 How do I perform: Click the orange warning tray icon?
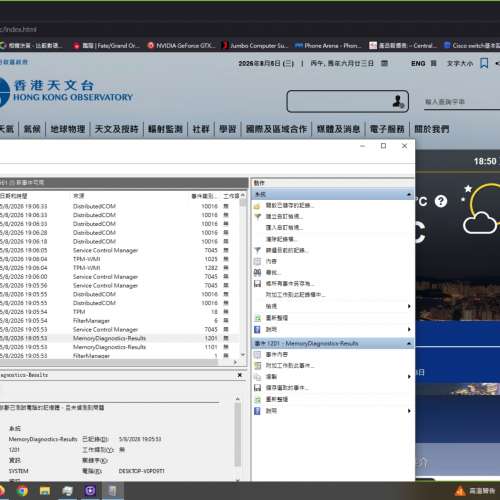click(460, 491)
